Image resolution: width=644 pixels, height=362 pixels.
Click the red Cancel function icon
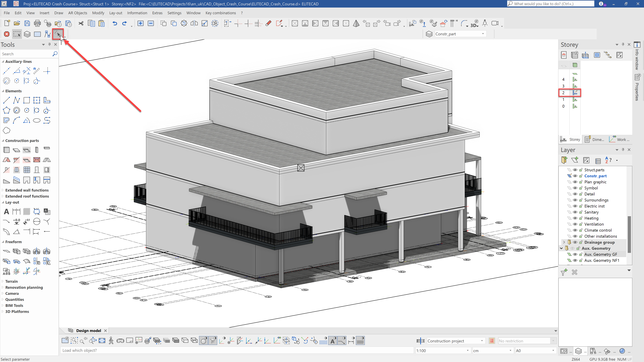coord(7,34)
